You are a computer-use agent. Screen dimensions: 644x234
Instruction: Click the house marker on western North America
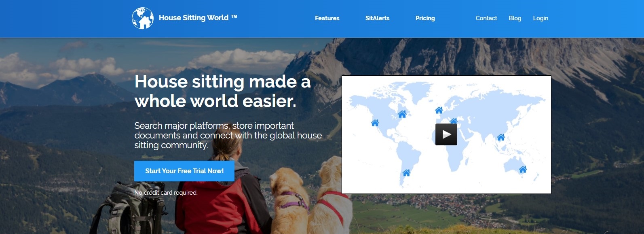click(x=375, y=123)
